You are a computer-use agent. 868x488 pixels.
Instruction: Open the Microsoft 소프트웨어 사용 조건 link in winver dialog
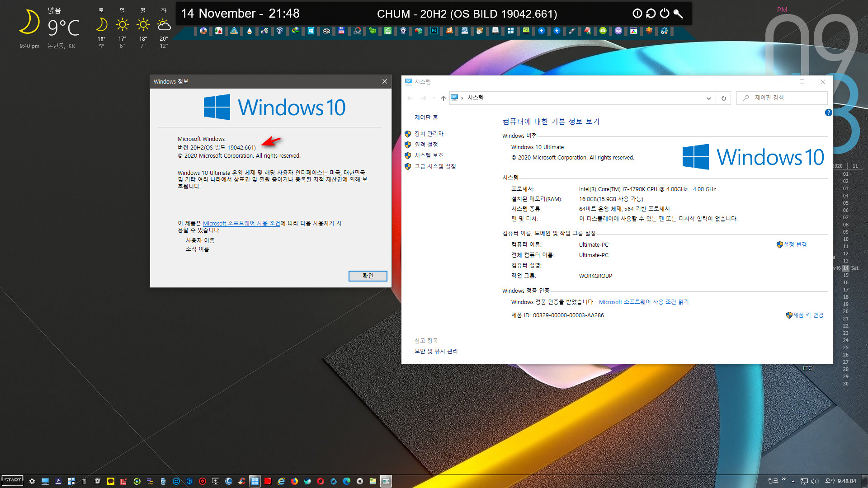point(241,223)
